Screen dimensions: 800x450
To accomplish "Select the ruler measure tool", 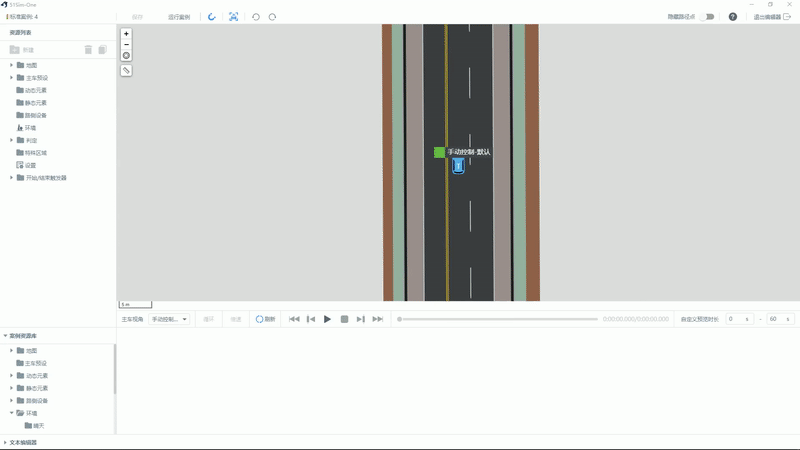I will pyautogui.click(x=126, y=70).
